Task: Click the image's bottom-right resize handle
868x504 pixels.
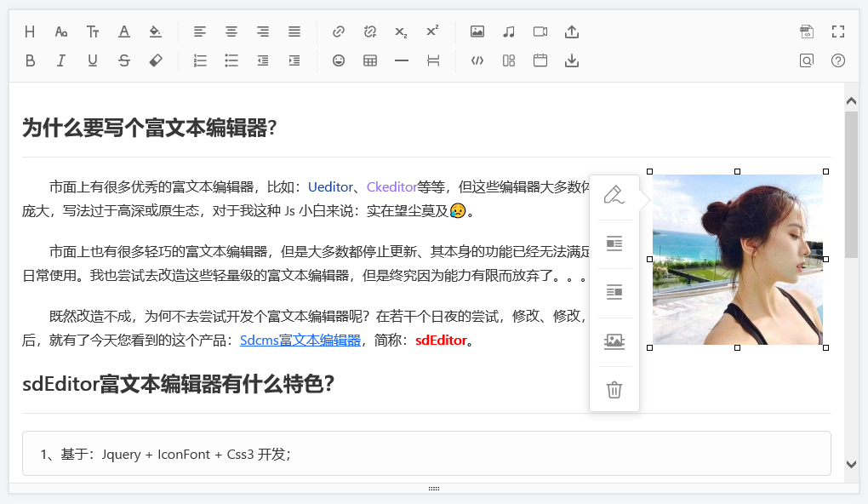Action: tap(825, 347)
